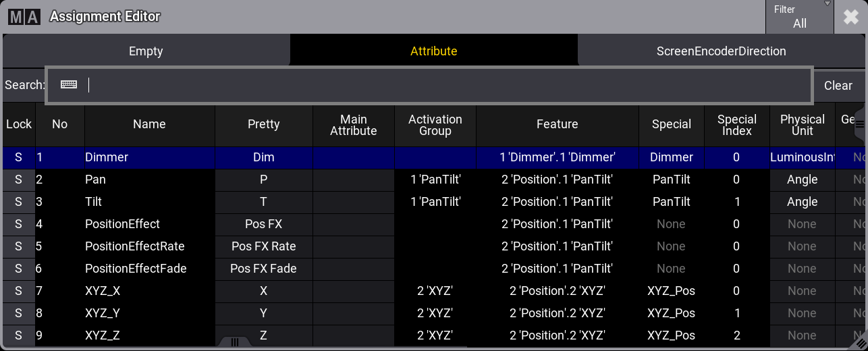The height and width of the screenshot is (351, 868).
Task: Open the ScreenEncoderDirection tab
Action: 721,51
